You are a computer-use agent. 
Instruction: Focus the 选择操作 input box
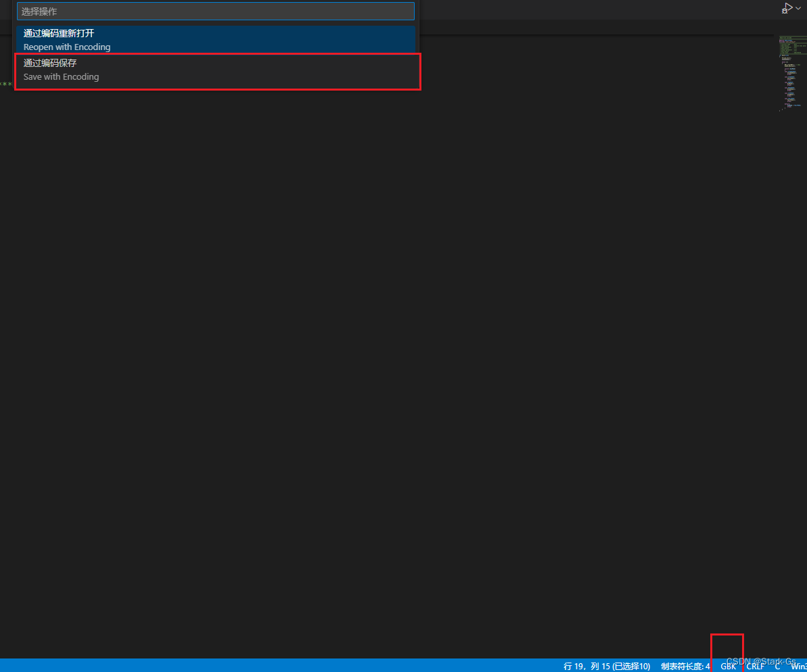[215, 11]
